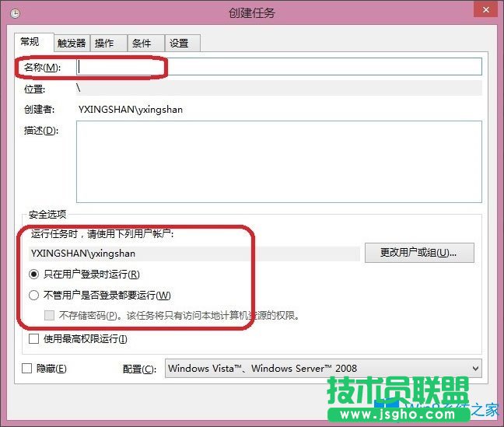Screen dimensions: 504x427
Task: Focus the 名称(M) text field
Action: [279, 67]
